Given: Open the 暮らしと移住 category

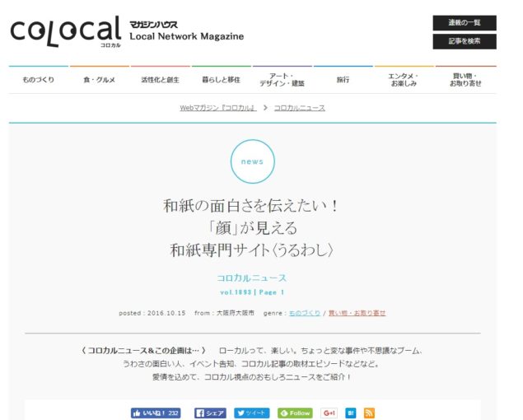Looking at the screenshot, I should point(221,80).
